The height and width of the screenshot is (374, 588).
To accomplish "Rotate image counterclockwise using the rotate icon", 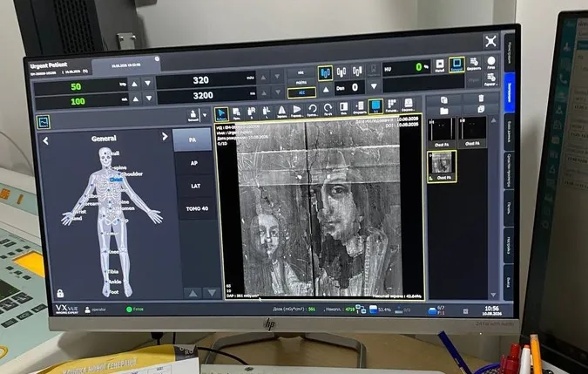I will (x=312, y=110).
